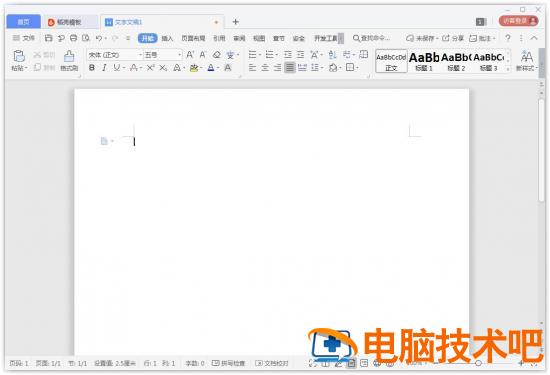
Task: Click the font color A swatch
Action: pyautogui.click(x=211, y=68)
